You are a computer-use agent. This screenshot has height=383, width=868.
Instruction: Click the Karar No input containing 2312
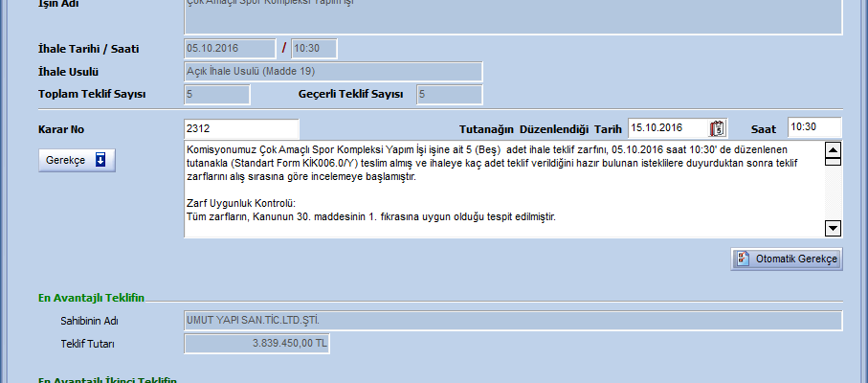240,128
